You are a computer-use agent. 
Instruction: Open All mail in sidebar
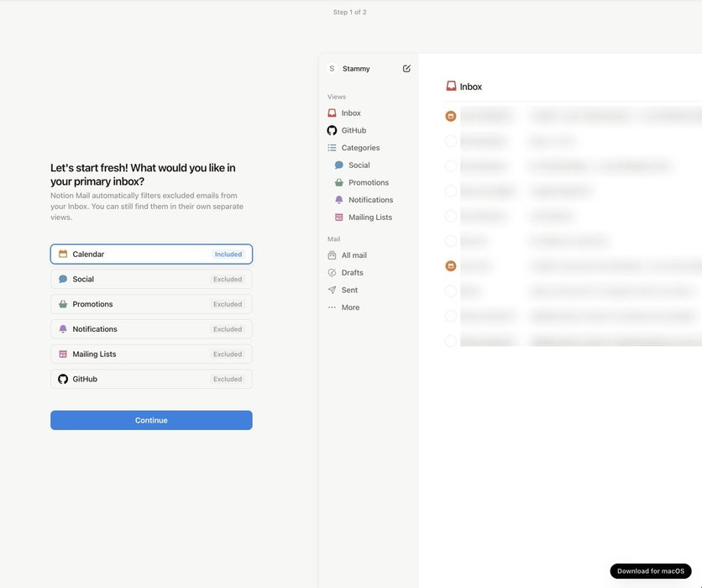coord(354,255)
